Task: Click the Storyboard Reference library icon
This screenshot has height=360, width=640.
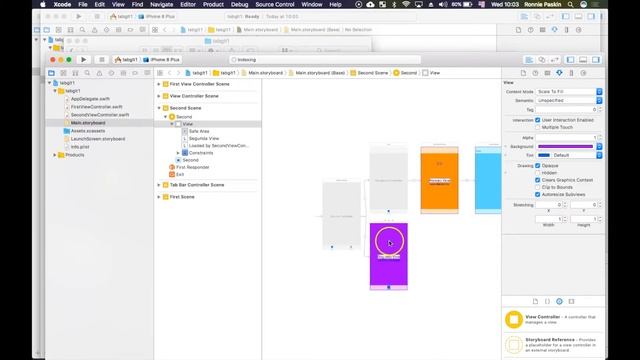Action: click(514, 345)
